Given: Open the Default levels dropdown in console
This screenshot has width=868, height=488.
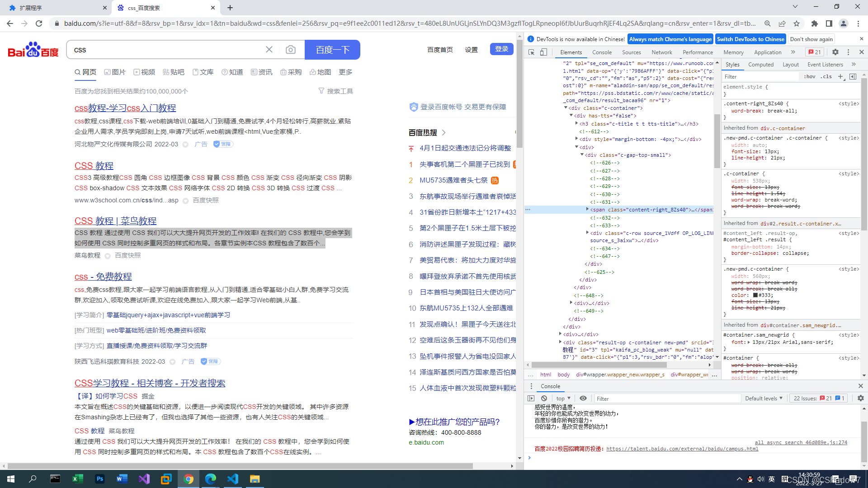Looking at the screenshot, I should pos(764,399).
